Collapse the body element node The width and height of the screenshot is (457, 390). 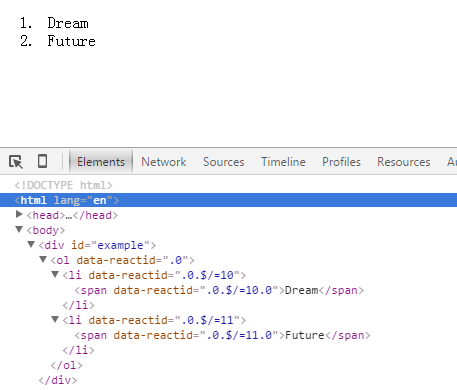coord(19,229)
